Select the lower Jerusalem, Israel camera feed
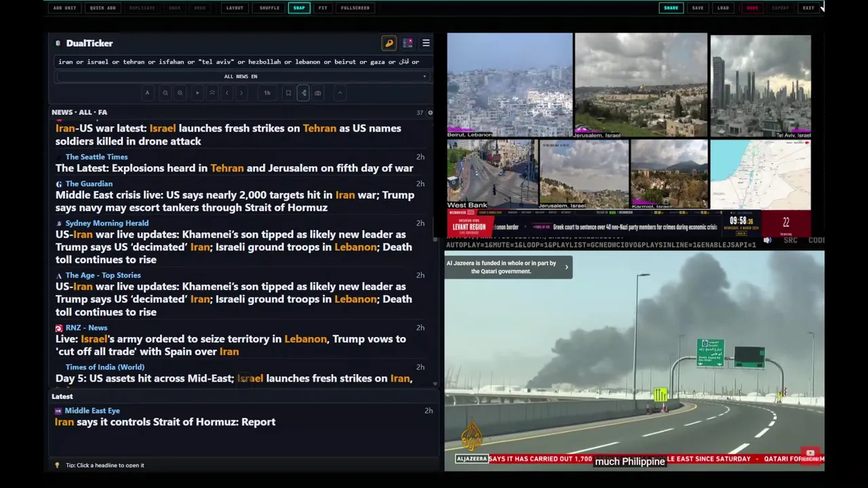This screenshot has height=488, width=868. (584, 174)
